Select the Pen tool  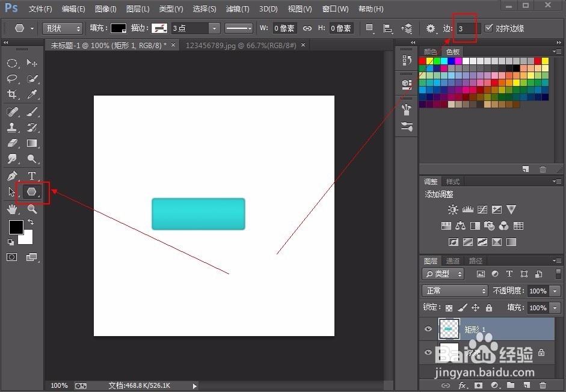12,176
